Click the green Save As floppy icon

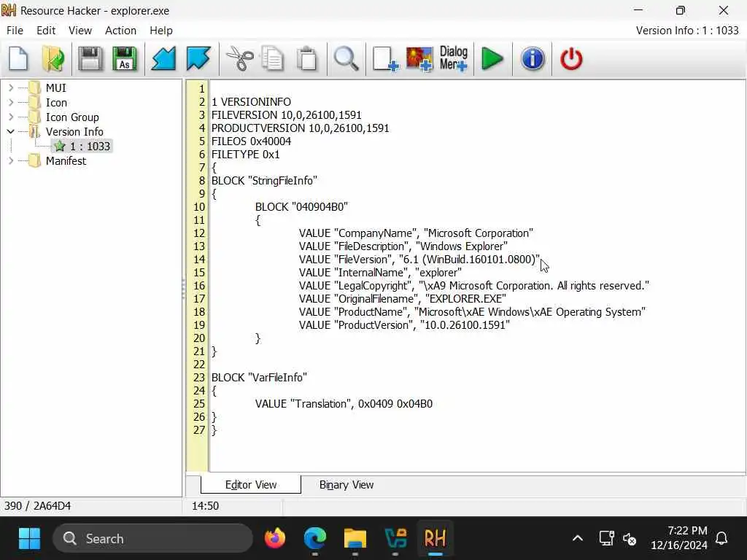click(x=124, y=59)
